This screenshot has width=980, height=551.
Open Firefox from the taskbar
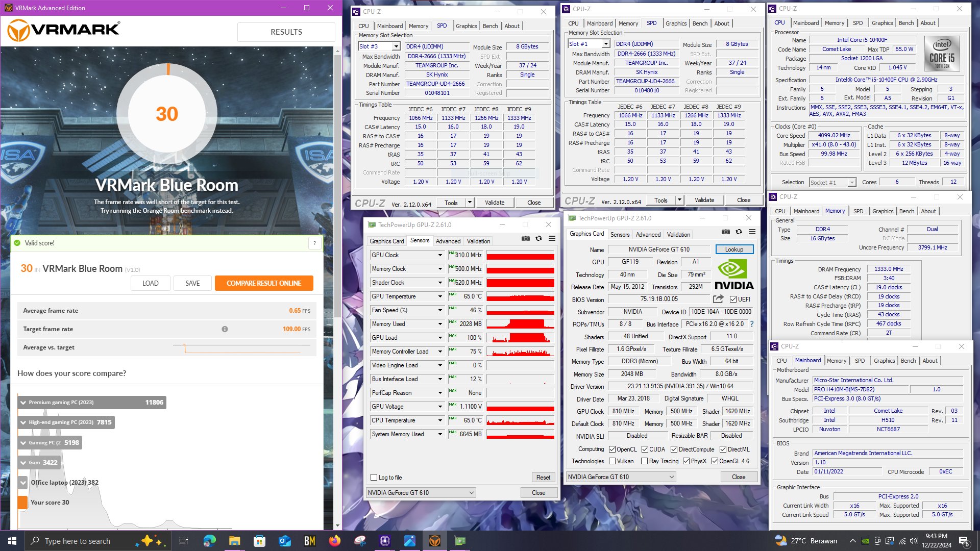point(335,541)
